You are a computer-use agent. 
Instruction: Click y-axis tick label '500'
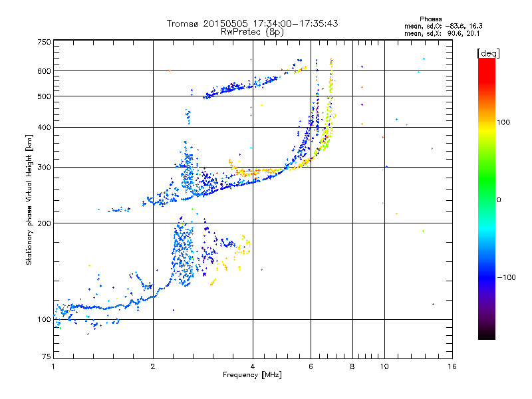[44, 96]
